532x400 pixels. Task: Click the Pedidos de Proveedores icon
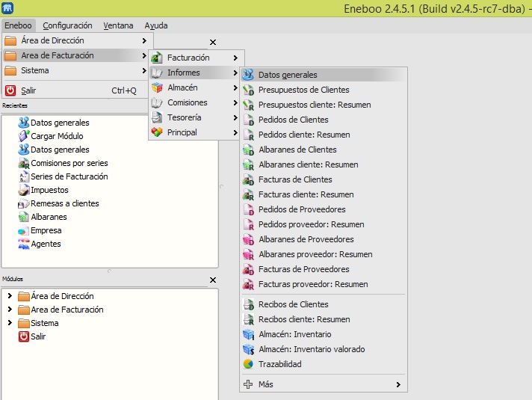(x=248, y=209)
